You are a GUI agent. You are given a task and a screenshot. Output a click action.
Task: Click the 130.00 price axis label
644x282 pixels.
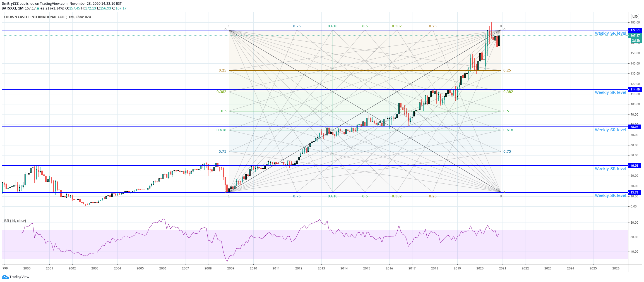635,73
